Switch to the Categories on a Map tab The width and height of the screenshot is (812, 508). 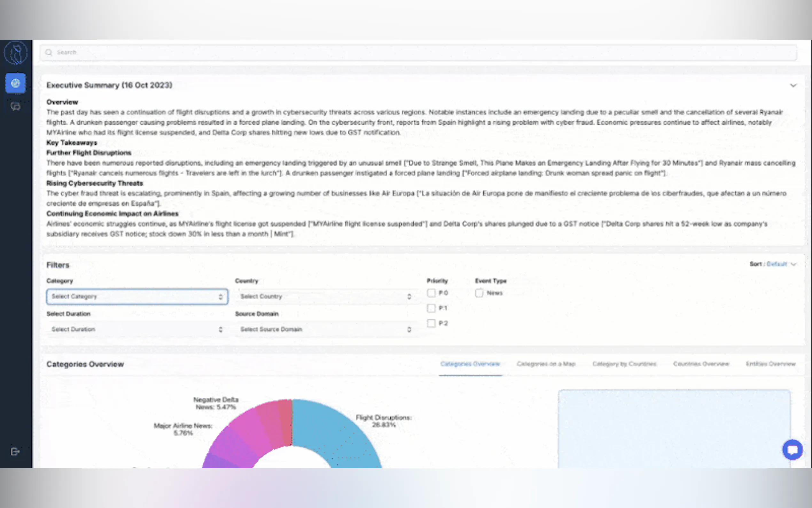point(546,364)
